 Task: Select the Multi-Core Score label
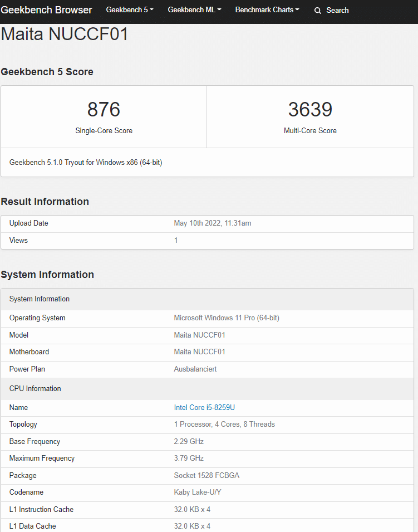[x=310, y=130]
